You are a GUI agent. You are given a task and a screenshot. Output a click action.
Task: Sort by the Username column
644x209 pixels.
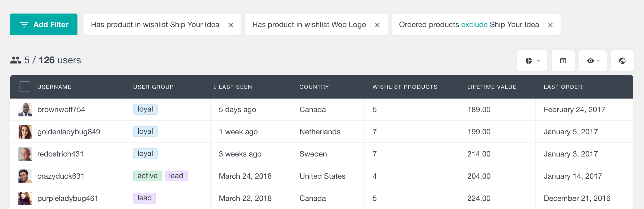click(54, 87)
